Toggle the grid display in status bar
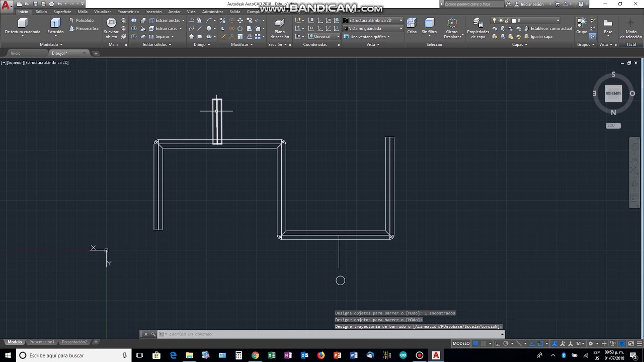644x362 pixels. click(475, 343)
